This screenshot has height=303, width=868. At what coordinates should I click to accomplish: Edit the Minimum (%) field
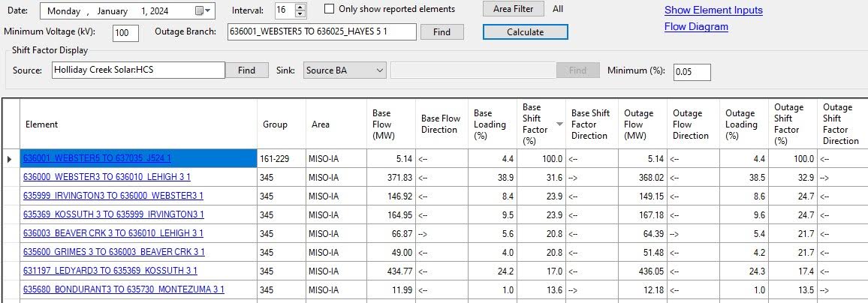pos(692,72)
